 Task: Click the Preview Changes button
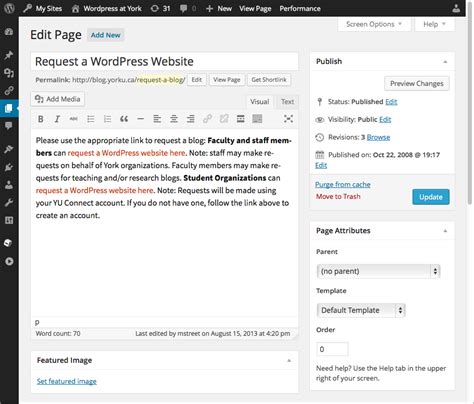417,83
